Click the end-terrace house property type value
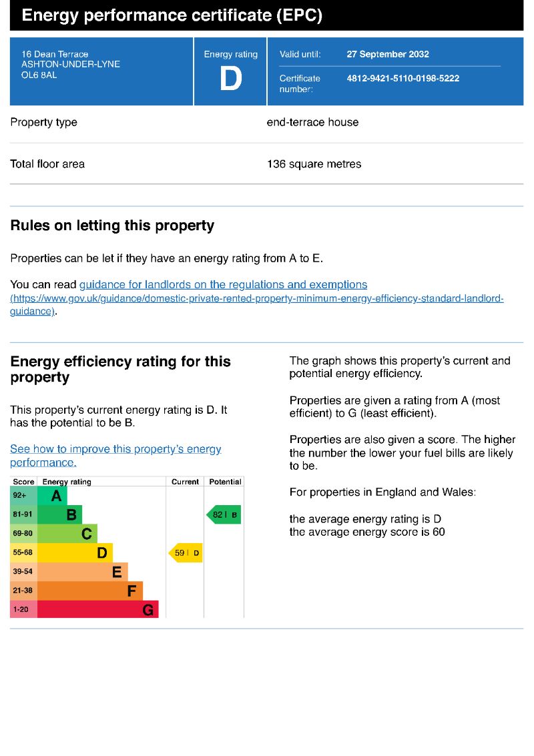 pyautogui.click(x=312, y=122)
